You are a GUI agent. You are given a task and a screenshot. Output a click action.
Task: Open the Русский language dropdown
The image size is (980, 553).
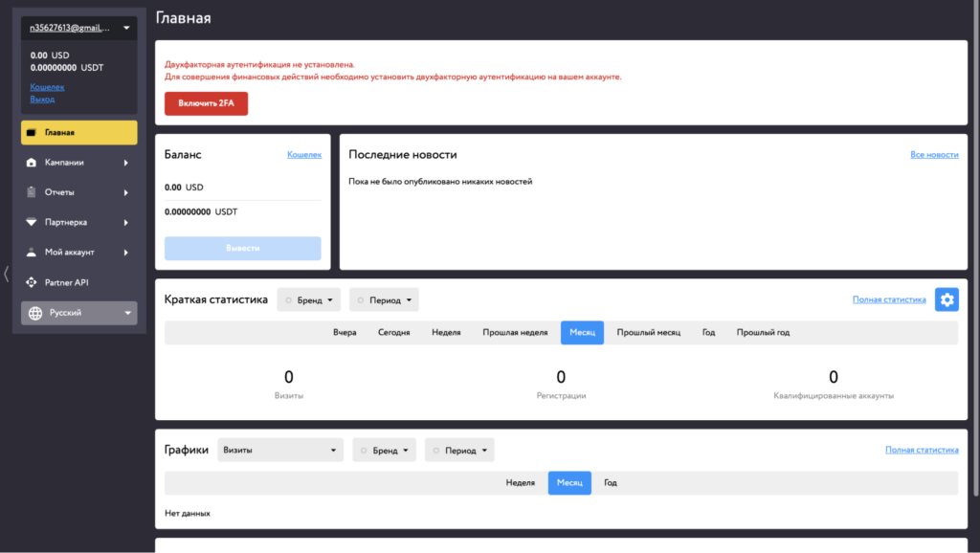[79, 313]
